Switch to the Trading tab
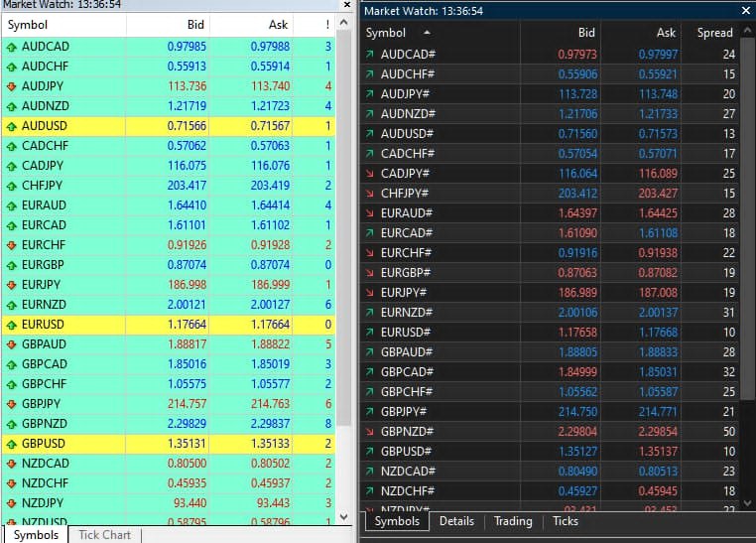The width and height of the screenshot is (756, 543). pyautogui.click(x=513, y=521)
